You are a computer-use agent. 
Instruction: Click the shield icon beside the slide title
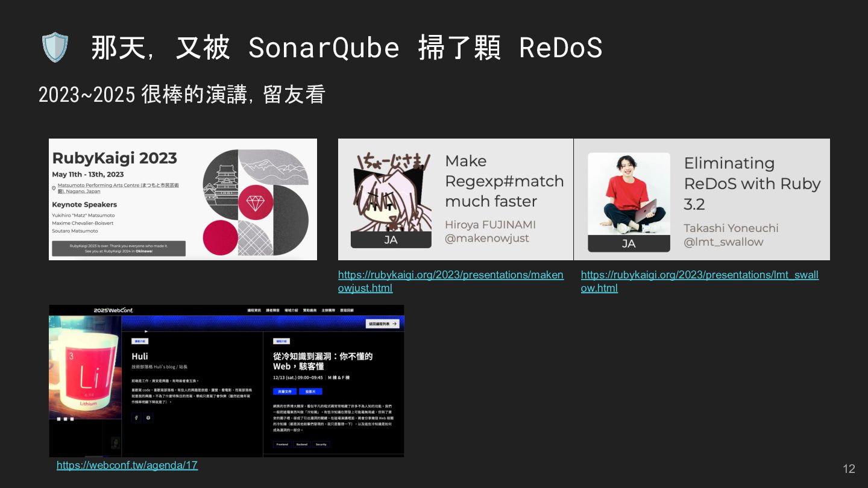pyautogui.click(x=55, y=48)
